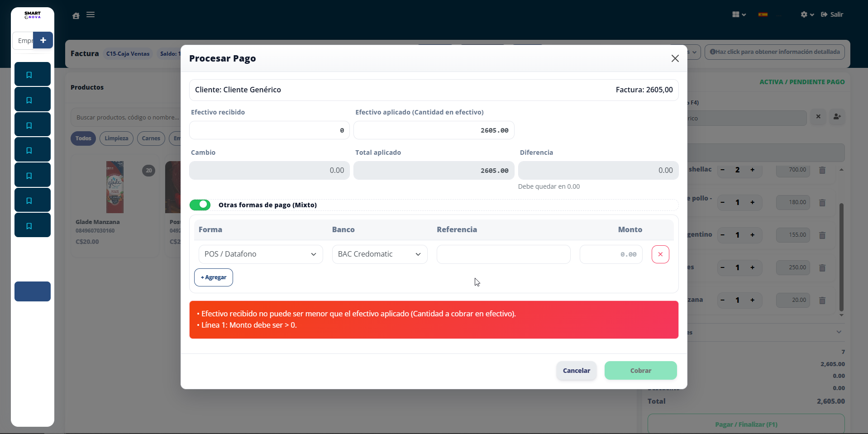Select the Carnes category filter
The height and width of the screenshot is (434, 868).
click(x=151, y=138)
